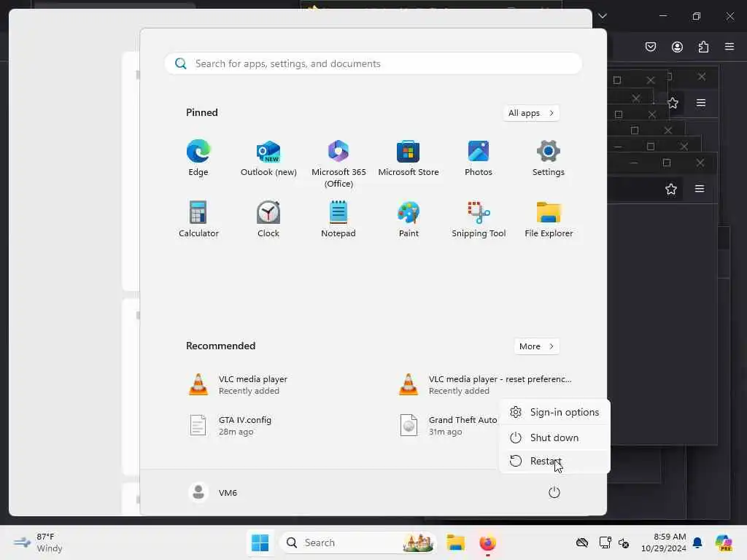This screenshot has height=560, width=747.
Task: Choose Restart from power menu
Action: [554, 461]
